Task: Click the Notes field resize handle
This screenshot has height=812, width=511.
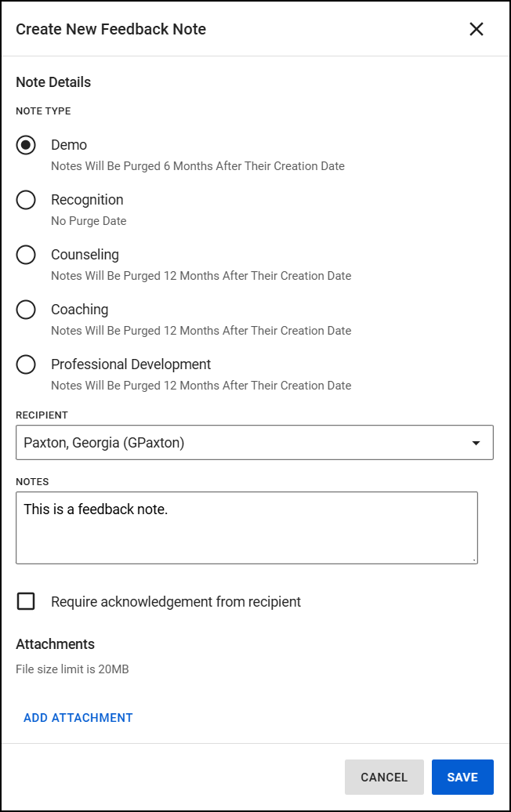Action: click(x=475, y=560)
